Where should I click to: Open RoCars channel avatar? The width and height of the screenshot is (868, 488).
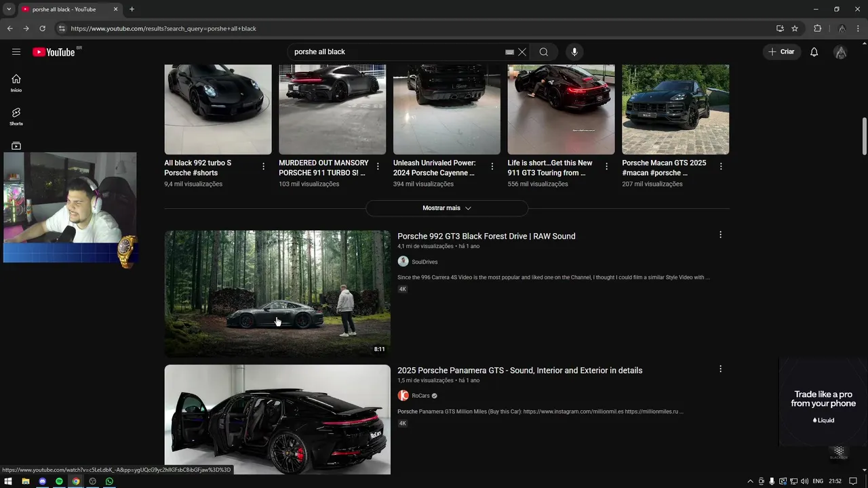pos(403,396)
